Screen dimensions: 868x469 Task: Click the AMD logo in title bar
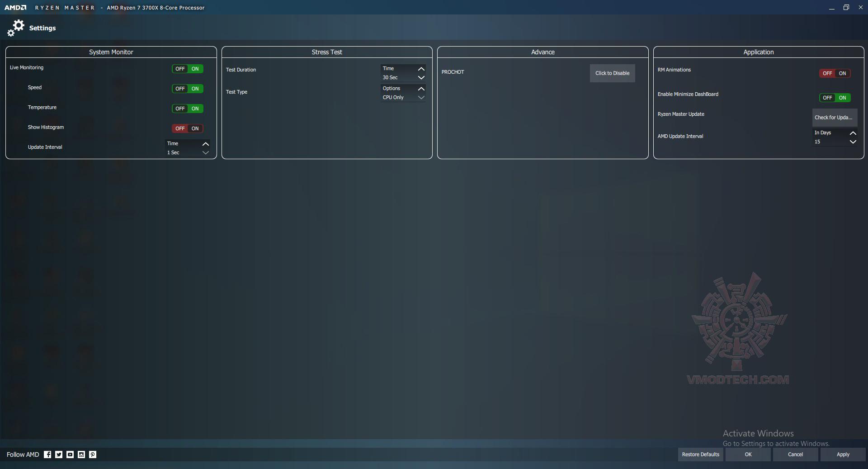(x=15, y=8)
